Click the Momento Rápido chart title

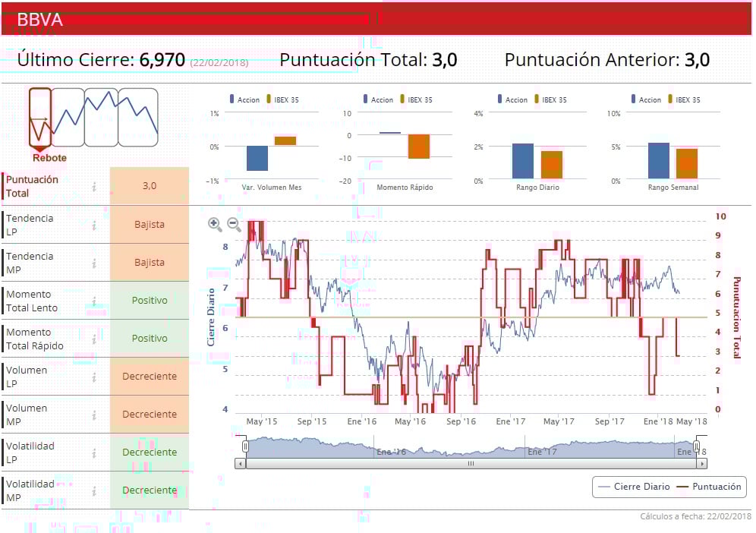click(405, 187)
